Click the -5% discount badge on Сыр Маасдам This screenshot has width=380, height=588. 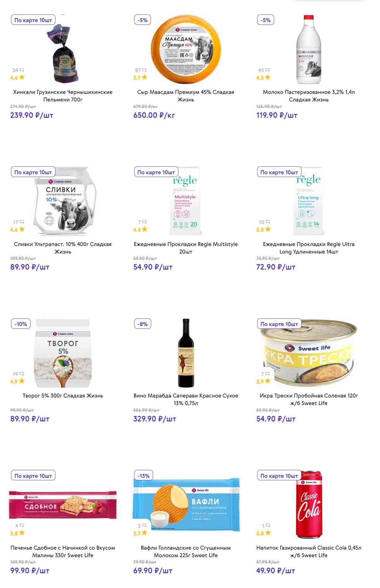[142, 20]
